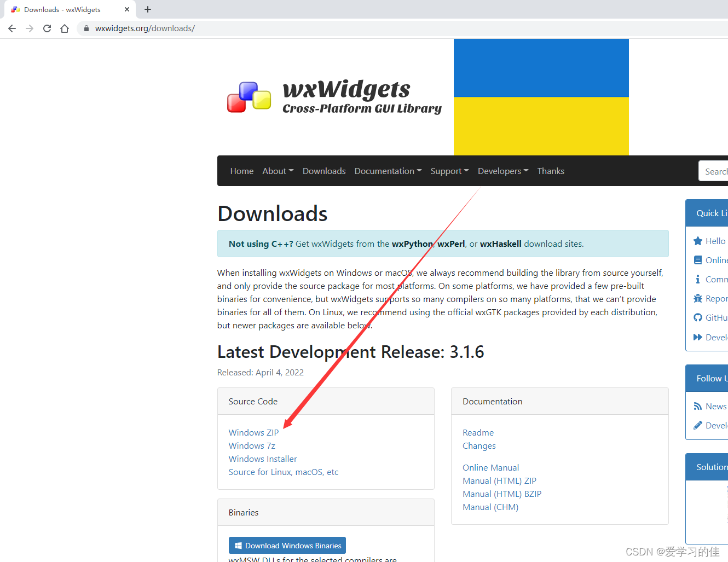Click the pencil icon beside Devel
This screenshot has height=562, width=728.
click(x=698, y=425)
